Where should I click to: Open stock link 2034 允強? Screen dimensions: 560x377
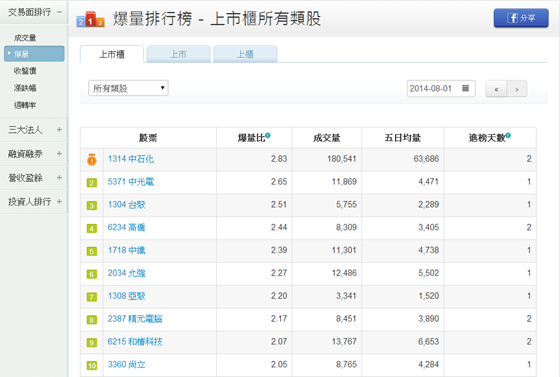pyautogui.click(x=126, y=273)
